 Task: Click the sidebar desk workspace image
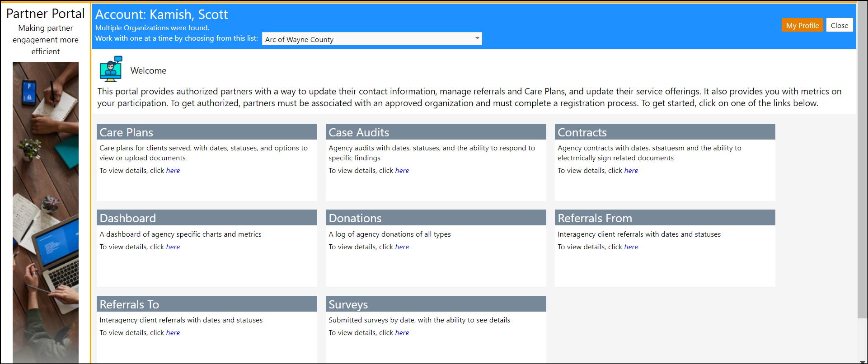pyautogui.click(x=46, y=212)
